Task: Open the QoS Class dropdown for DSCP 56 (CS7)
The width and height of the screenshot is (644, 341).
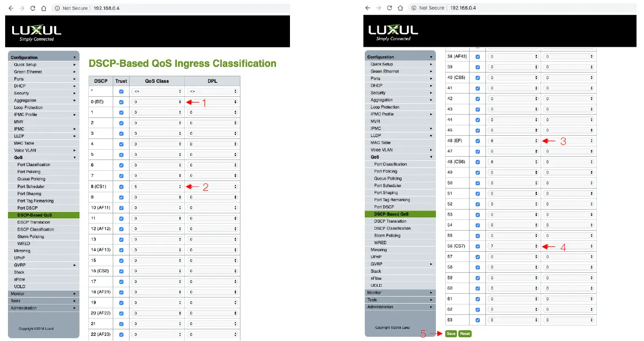Action: [x=513, y=246]
